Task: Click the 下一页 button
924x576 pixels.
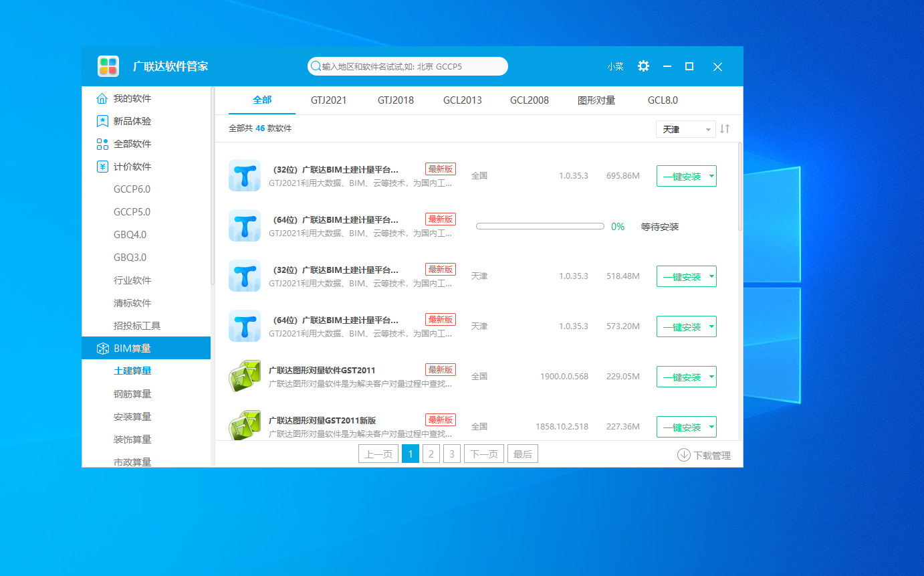Action: (484, 454)
